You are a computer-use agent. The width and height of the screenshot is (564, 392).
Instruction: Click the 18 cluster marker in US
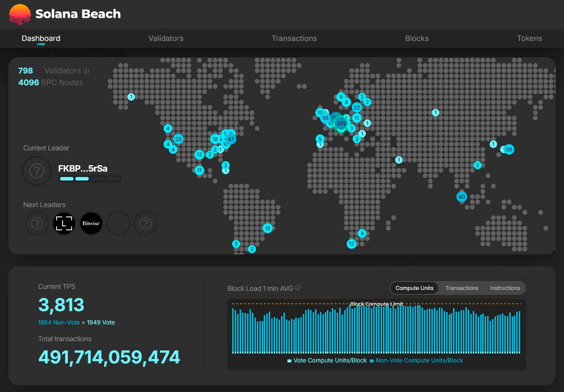[x=215, y=139]
